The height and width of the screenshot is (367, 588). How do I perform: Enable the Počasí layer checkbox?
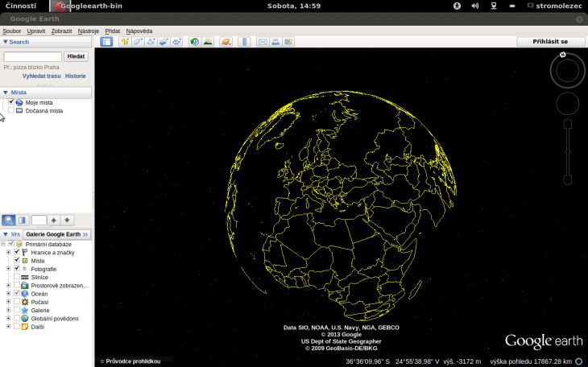point(16,301)
